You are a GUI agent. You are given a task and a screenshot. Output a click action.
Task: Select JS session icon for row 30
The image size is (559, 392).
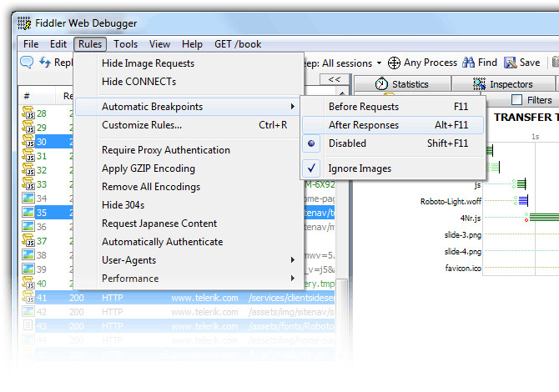28,142
